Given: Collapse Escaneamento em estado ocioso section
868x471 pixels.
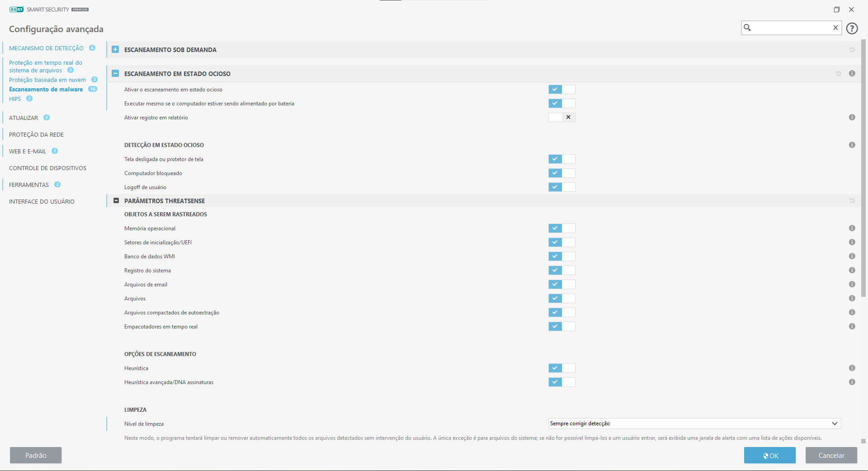Looking at the screenshot, I should coord(115,73).
